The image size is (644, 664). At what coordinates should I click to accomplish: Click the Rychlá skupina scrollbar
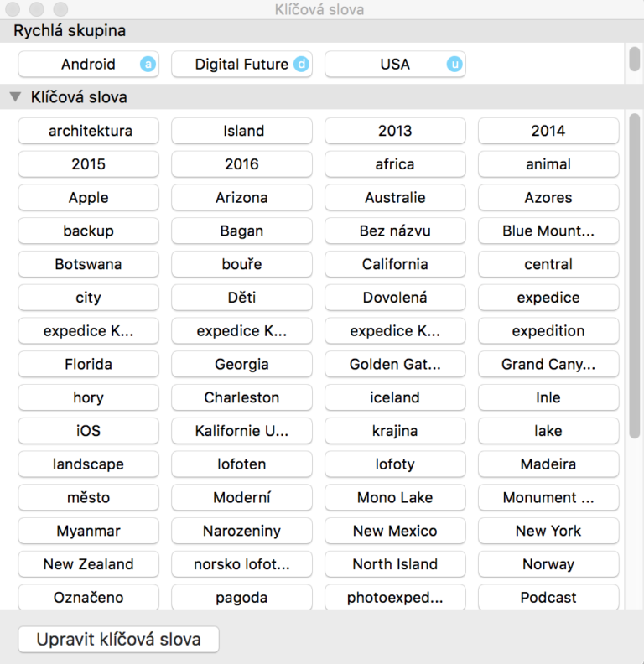coord(635,60)
